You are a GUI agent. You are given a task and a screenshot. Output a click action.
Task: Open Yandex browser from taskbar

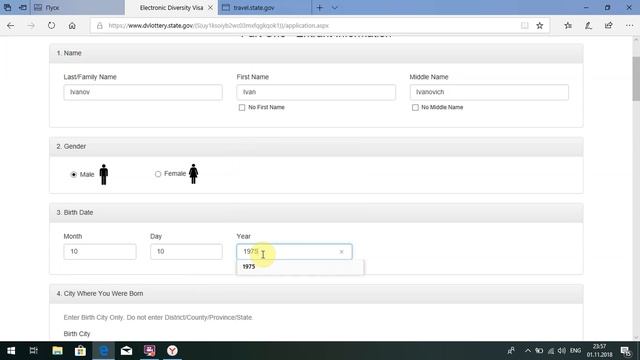[x=173, y=351]
